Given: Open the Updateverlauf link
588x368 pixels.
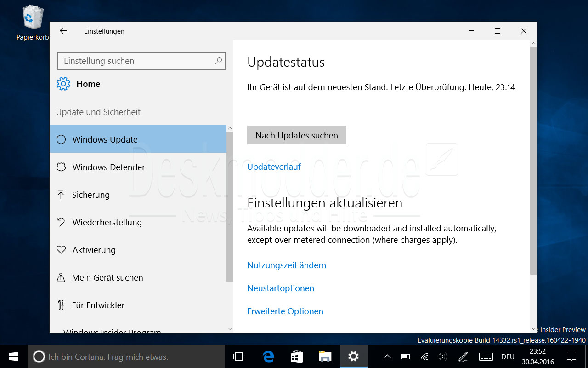Looking at the screenshot, I should [274, 167].
